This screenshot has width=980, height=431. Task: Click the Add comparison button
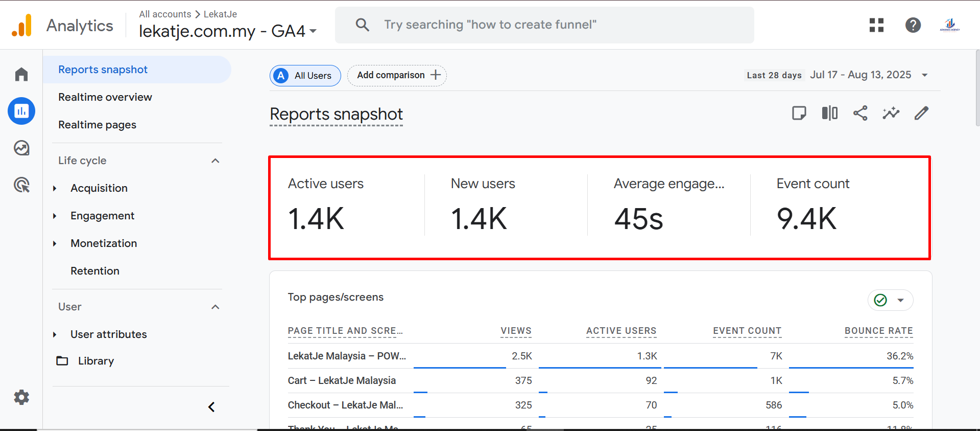tap(397, 75)
